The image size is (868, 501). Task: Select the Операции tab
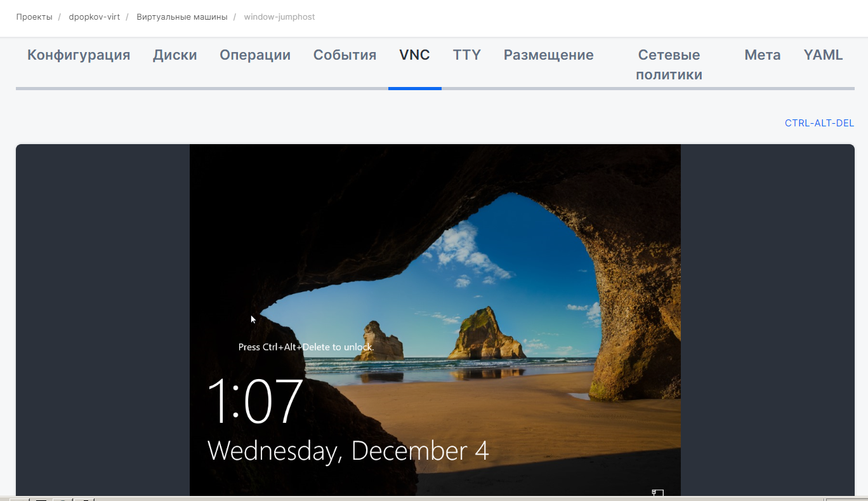point(255,55)
